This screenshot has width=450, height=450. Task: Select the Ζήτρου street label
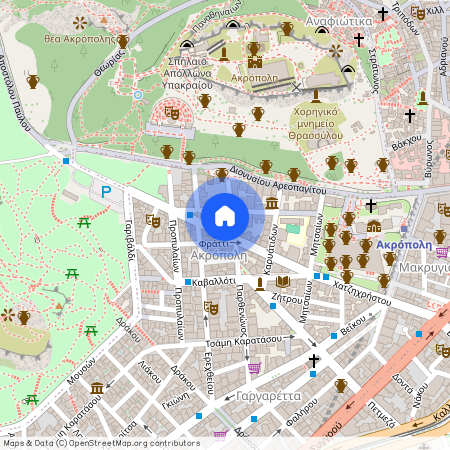coord(287,298)
